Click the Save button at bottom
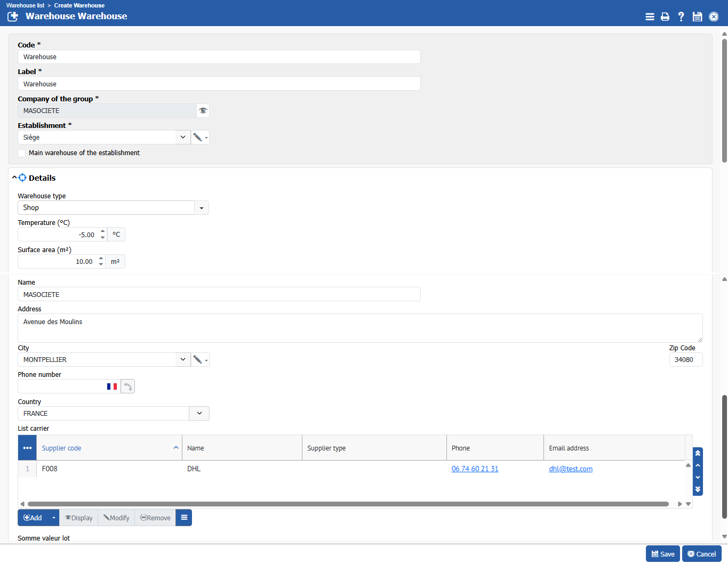Screen dimensions: 728x564 pyautogui.click(x=662, y=554)
